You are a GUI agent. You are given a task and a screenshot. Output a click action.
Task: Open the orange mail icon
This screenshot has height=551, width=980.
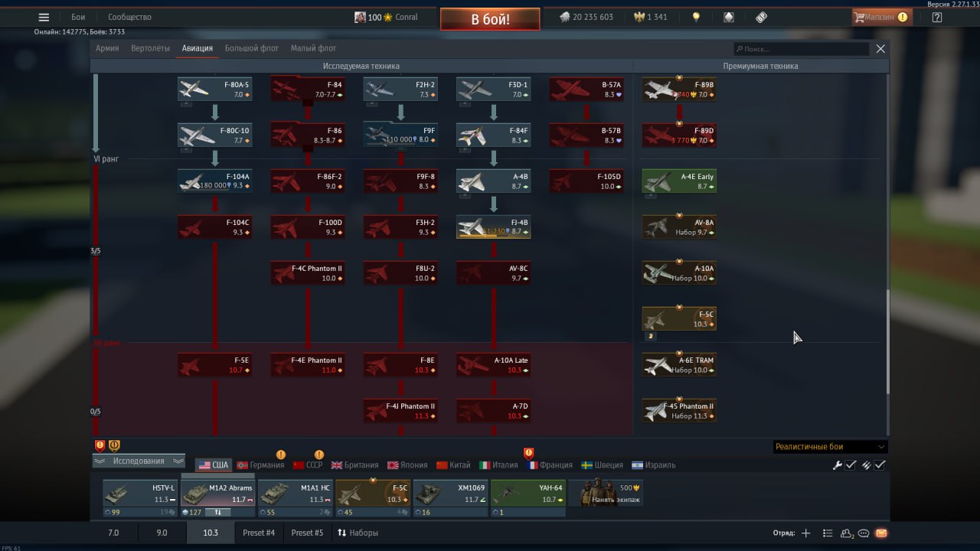(881, 533)
